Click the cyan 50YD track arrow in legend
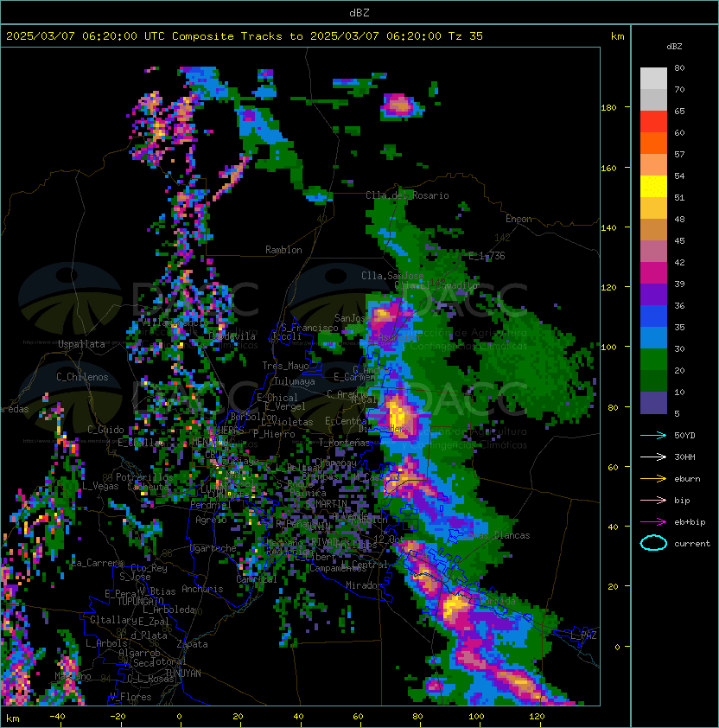719x728 pixels. coord(653,435)
